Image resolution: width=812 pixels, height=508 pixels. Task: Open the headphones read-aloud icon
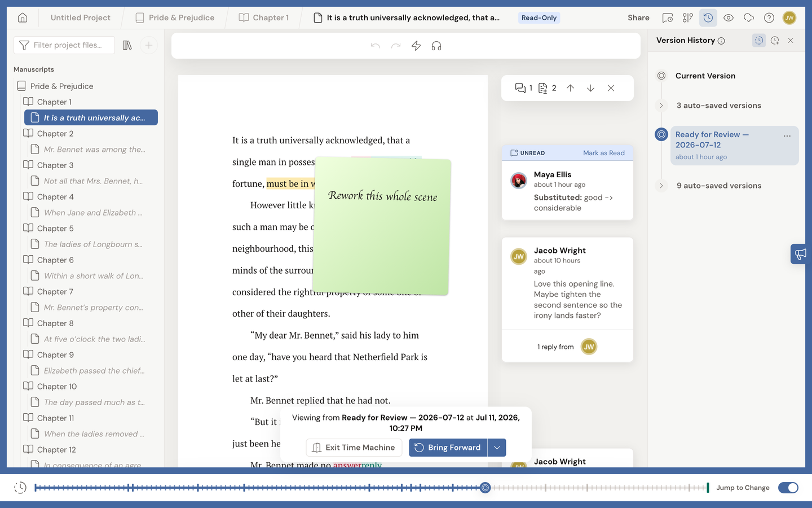[436, 46]
